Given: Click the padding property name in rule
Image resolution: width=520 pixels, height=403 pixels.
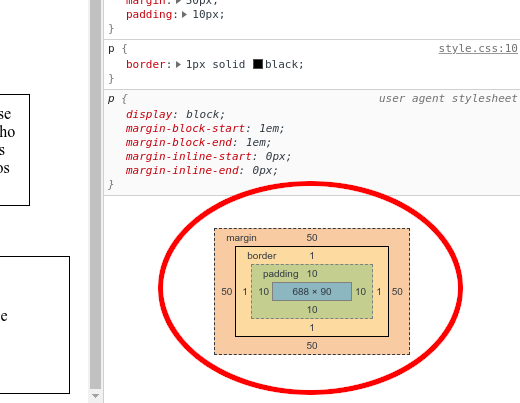Looking at the screenshot, I should pos(149,15).
